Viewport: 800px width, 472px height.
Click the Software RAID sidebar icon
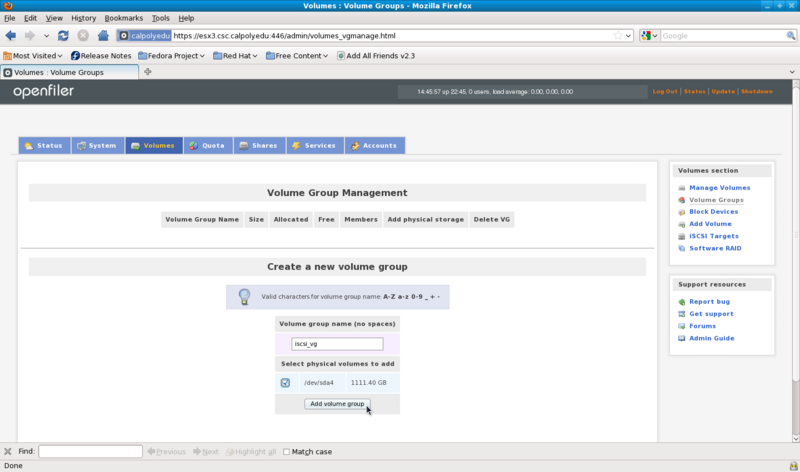point(682,249)
